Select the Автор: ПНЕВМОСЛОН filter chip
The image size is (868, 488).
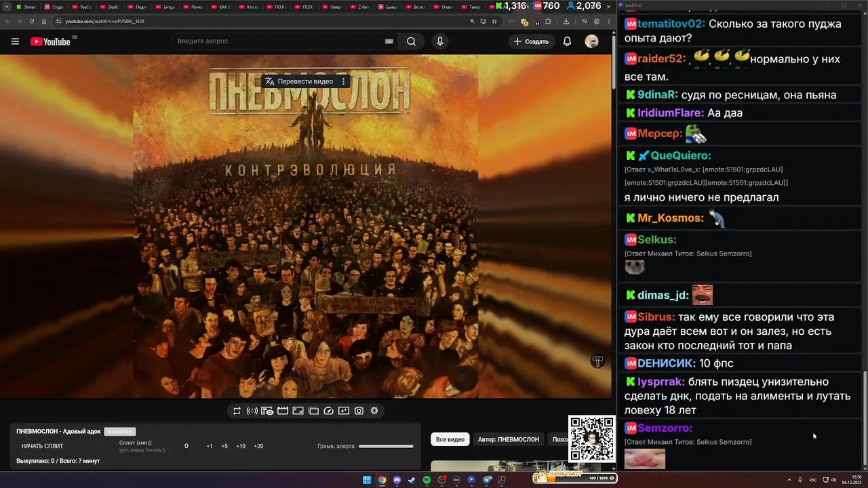(x=508, y=439)
